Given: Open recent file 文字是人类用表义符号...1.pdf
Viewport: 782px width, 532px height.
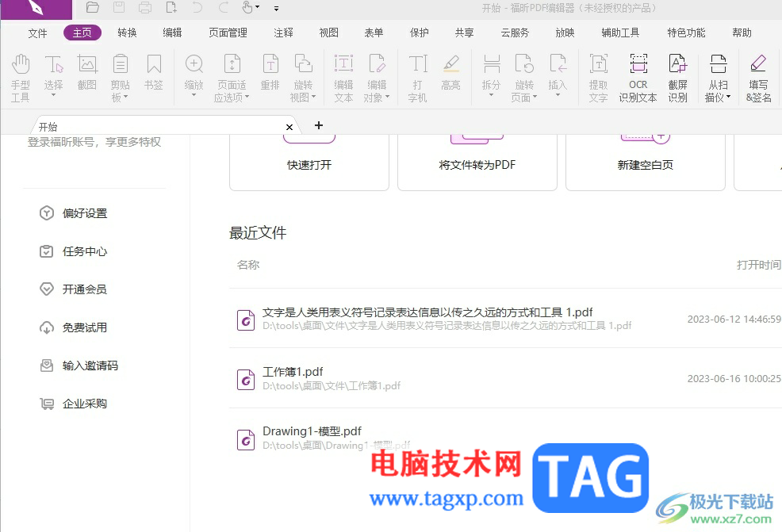Looking at the screenshot, I should coord(505,319).
